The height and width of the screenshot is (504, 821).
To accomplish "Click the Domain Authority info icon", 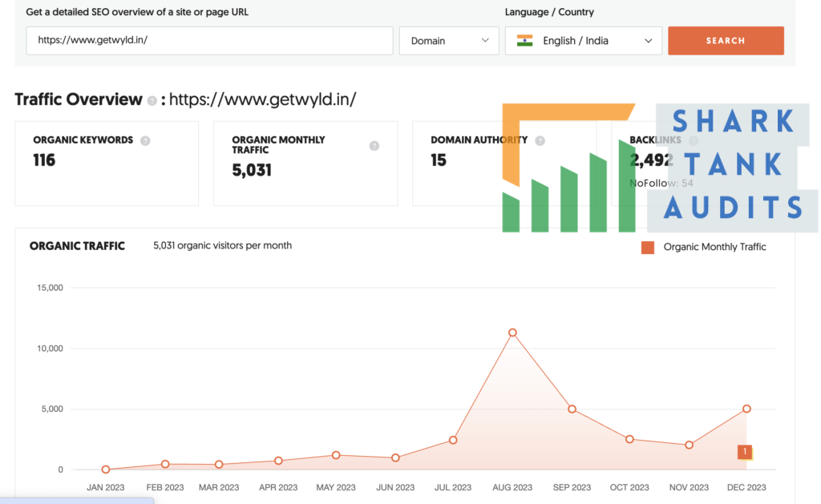I will (x=540, y=140).
